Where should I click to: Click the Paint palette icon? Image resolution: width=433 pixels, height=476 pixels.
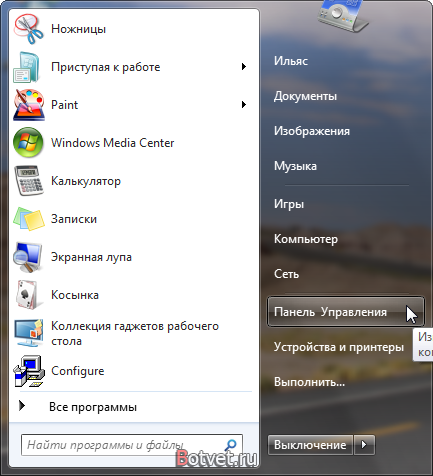29,105
